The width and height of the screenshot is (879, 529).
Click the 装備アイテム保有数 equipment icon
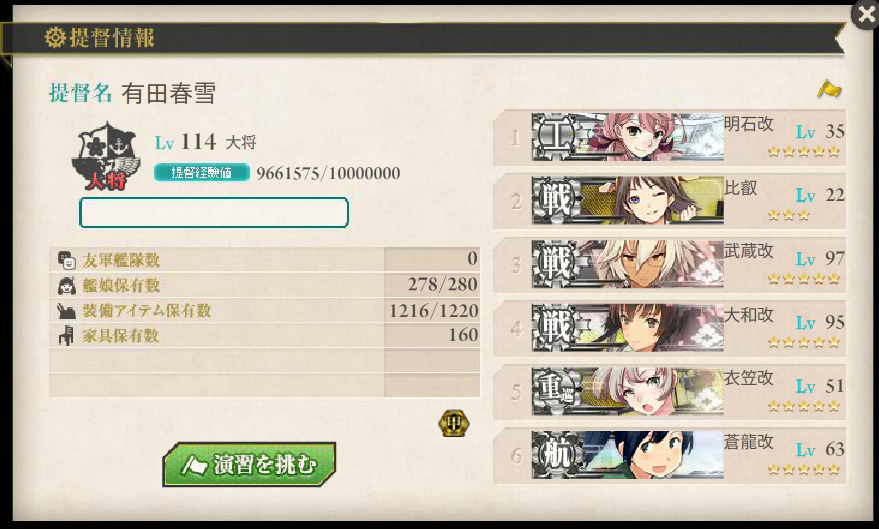click(67, 310)
